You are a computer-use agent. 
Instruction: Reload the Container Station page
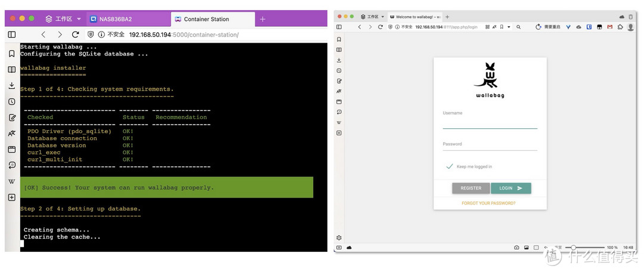pyautogui.click(x=75, y=35)
